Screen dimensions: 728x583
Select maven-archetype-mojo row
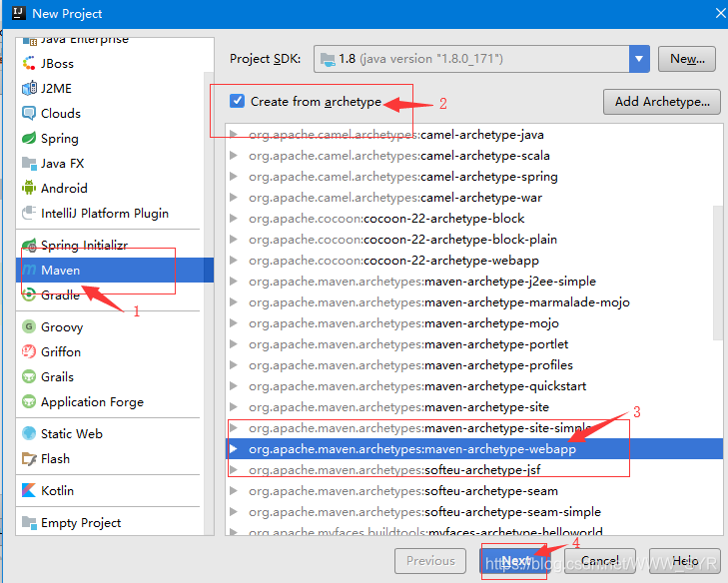(474, 323)
